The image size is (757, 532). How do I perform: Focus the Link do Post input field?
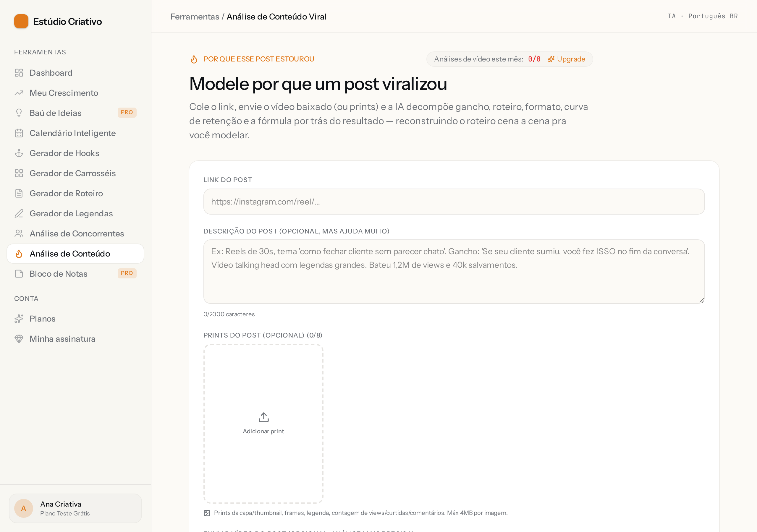tap(454, 202)
